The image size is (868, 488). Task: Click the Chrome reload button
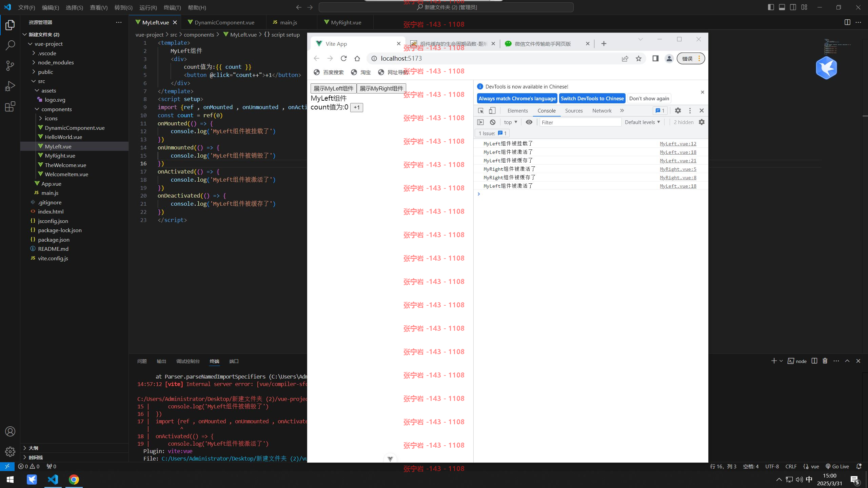point(343,58)
